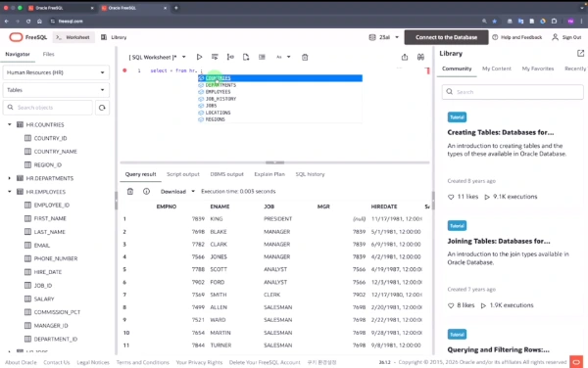Click the COUNTRY_ID column icon
The image size is (588, 368).
click(27, 138)
